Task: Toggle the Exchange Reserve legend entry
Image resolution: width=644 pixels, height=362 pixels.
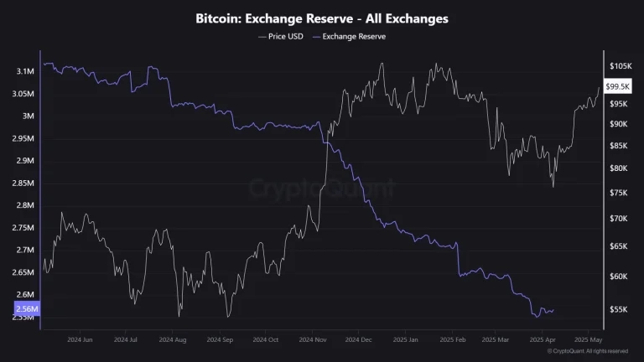Action: [349, 37]
